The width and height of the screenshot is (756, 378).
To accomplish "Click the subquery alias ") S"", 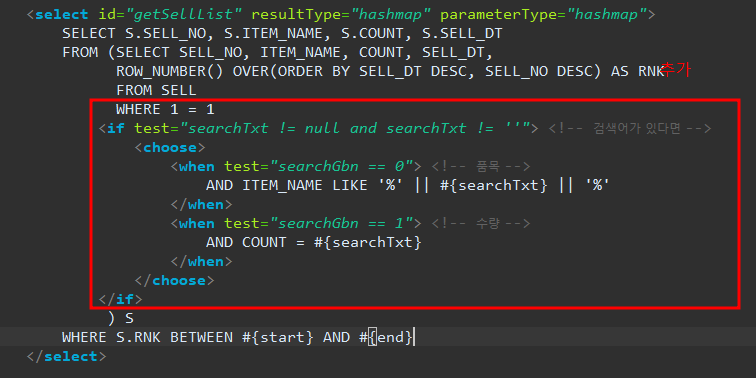I will 121,318.
